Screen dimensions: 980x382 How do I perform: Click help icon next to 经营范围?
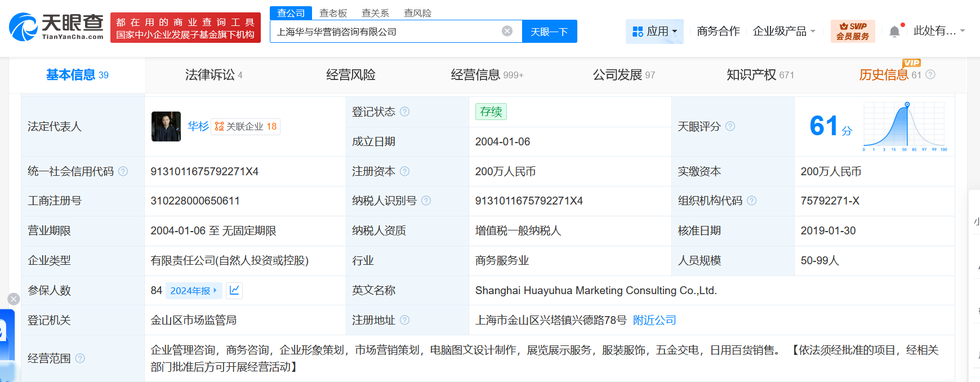[80, 358]
